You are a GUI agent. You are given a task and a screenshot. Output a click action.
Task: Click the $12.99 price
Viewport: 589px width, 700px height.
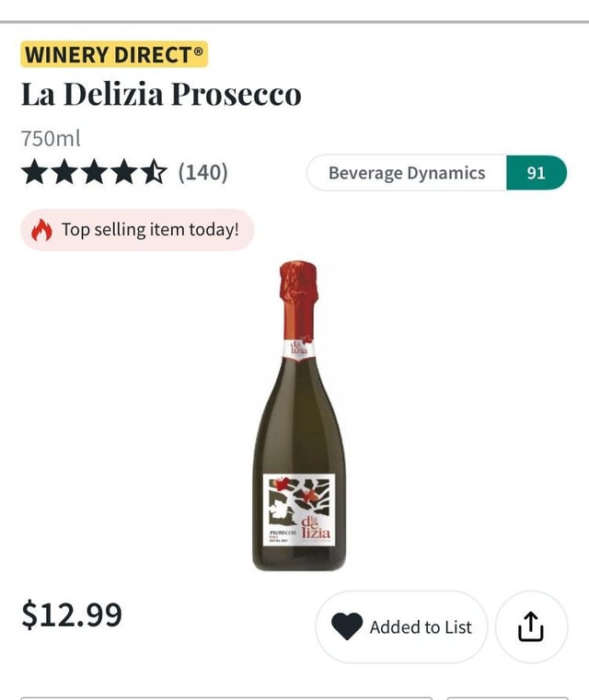(72, 614)
